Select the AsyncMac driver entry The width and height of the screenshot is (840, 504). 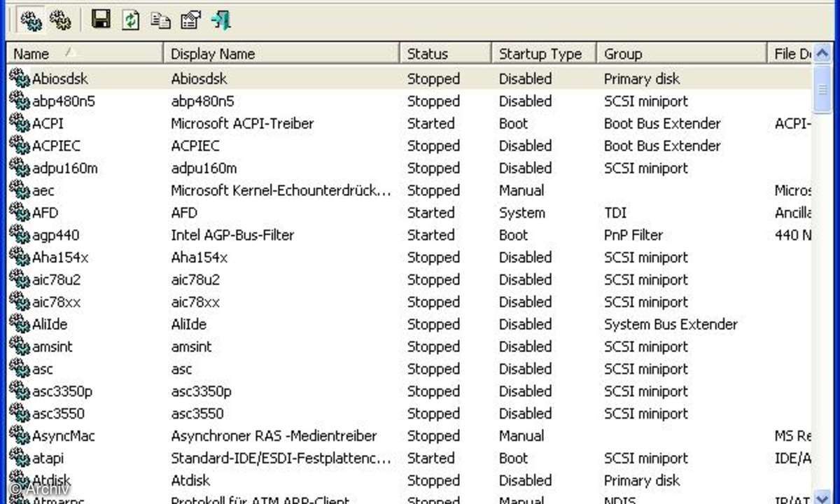click(63, 436)
